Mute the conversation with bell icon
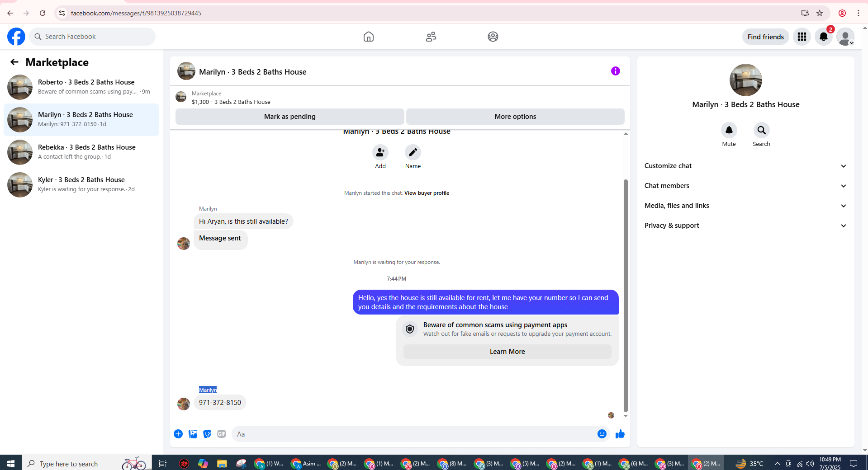 [729, 130]
